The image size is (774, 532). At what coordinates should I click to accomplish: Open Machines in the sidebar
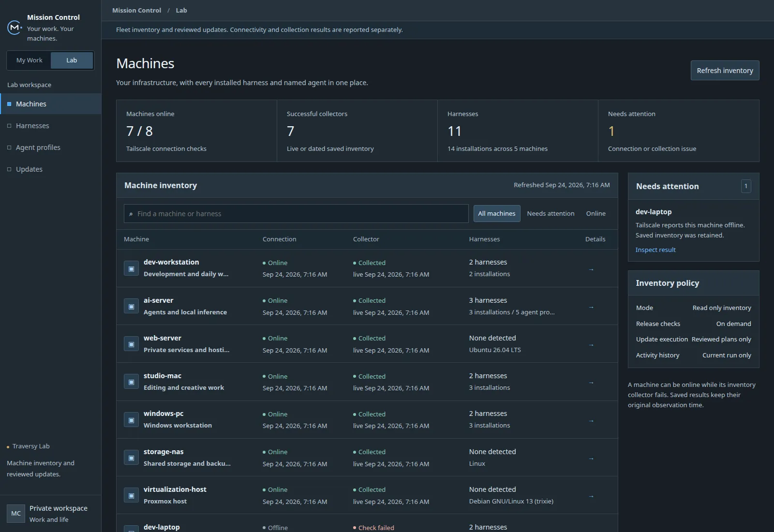point(51,104)
